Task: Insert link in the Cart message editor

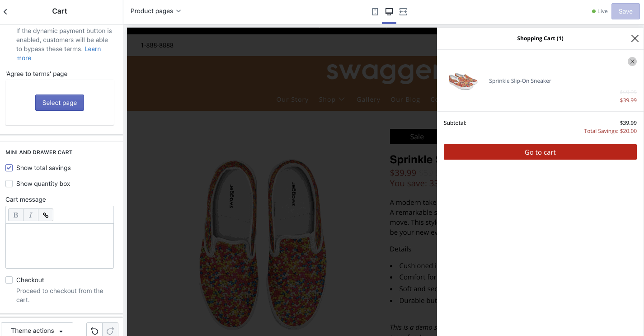Action: point(46,215)
